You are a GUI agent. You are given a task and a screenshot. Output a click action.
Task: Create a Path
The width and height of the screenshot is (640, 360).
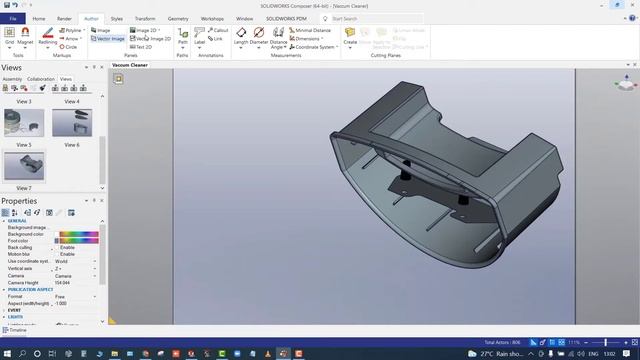(x=183, y=36)
